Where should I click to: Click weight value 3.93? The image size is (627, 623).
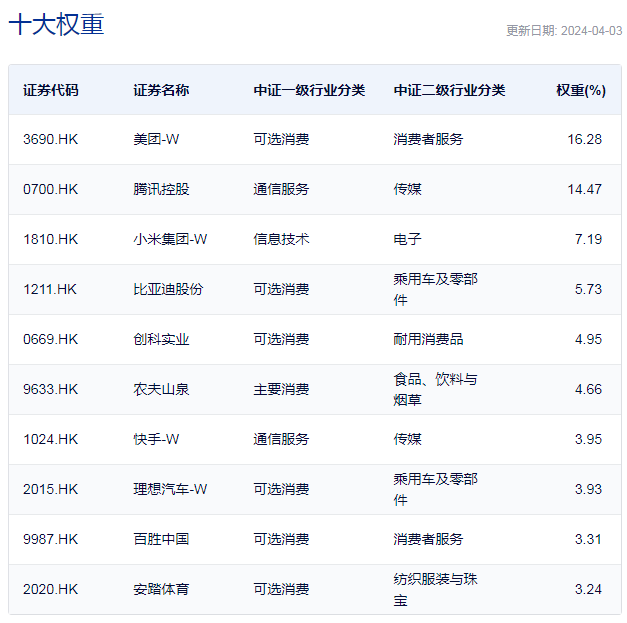tap(588, 489)
